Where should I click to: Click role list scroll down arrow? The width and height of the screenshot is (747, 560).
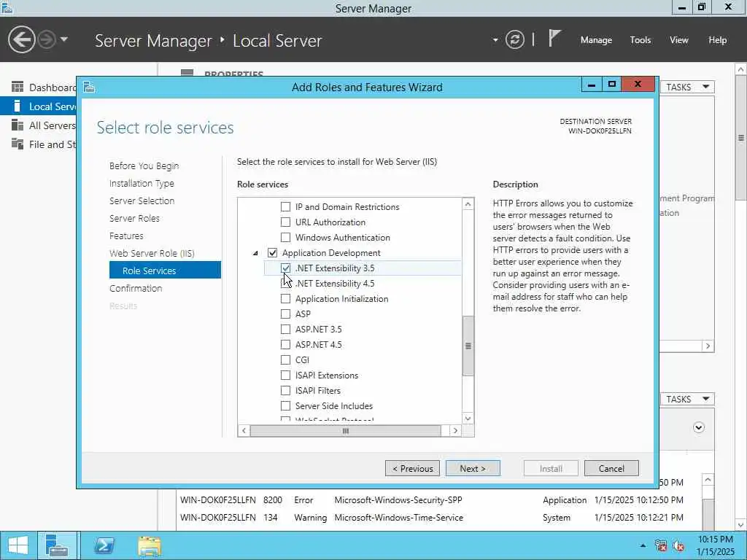(468, 419)
